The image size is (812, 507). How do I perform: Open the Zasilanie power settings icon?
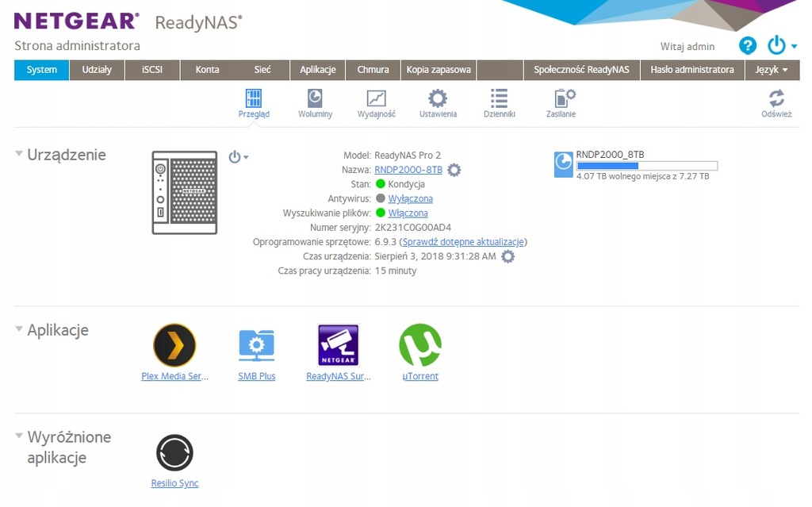(x=564, y=98)
